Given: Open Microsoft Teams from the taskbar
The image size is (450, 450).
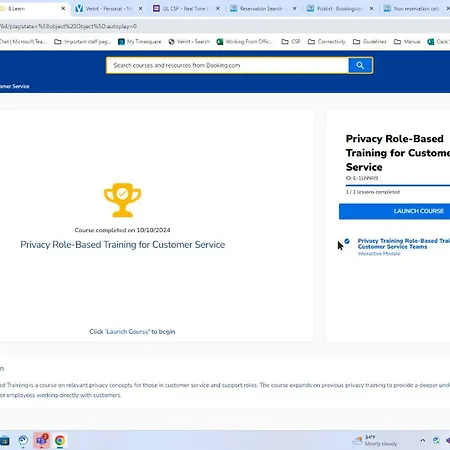Looking at the screenshot, I should [42, 440].
